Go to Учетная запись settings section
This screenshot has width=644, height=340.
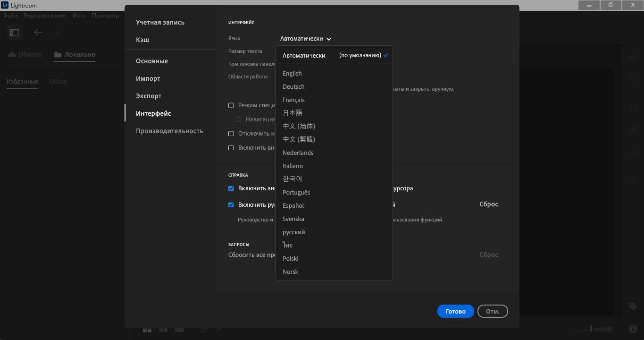[160, 22]
